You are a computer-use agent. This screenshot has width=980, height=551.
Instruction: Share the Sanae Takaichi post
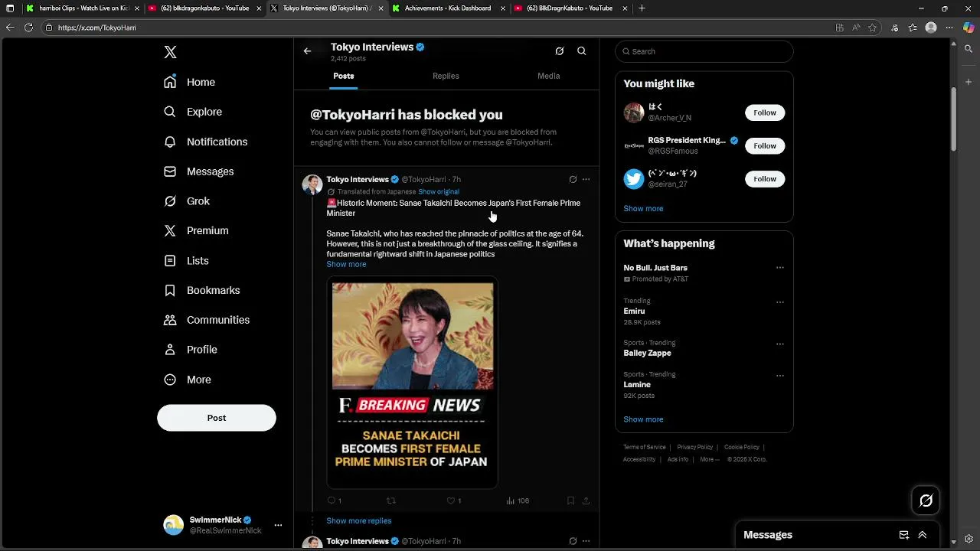pos(586,500)
